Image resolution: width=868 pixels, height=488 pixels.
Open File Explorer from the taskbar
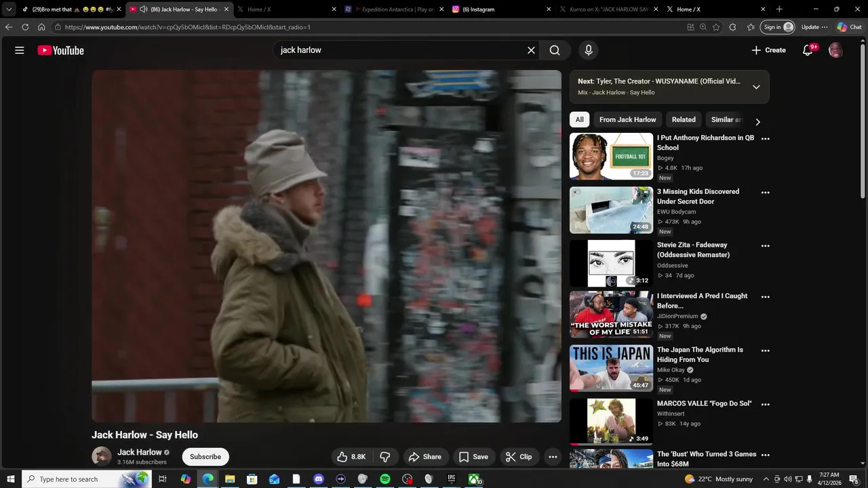(230, 479)
